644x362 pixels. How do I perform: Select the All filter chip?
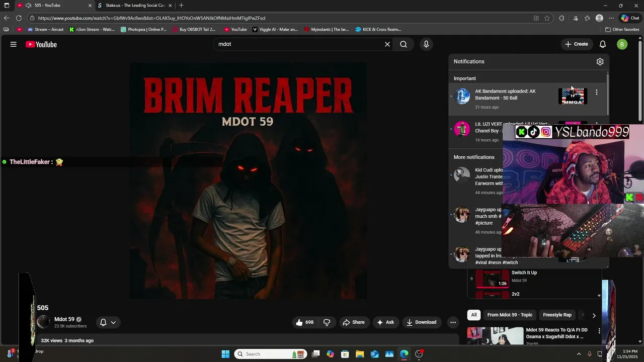473,315
